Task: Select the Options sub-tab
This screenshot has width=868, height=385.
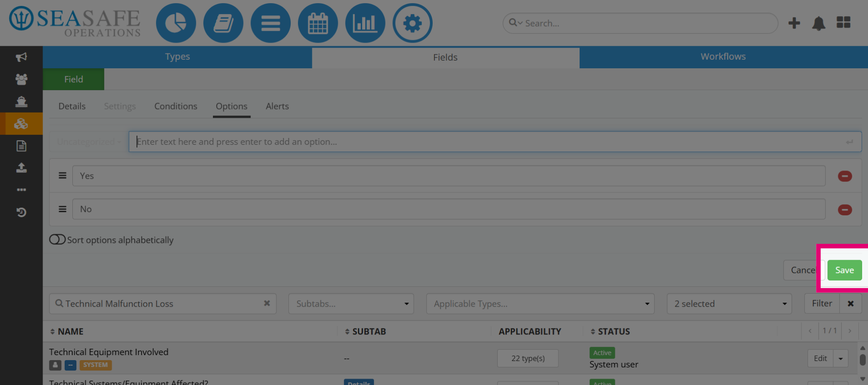Action: [x=231, y=106]
